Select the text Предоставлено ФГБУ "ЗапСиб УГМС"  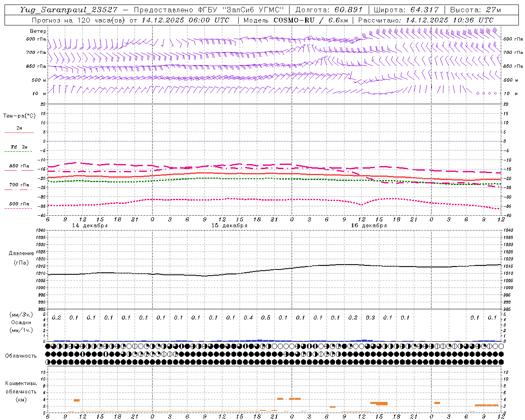(209, 10)
